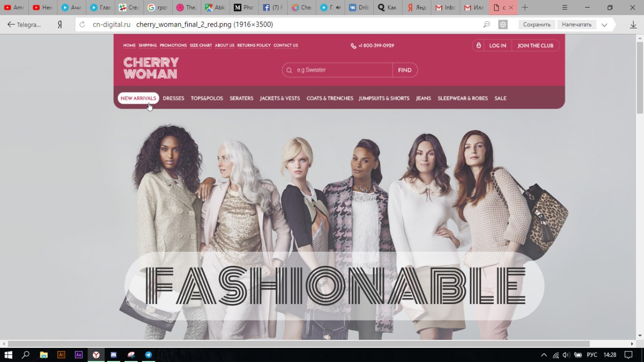This screenshot has width=644, height=362.
Task: Switch to the VK 'Drib' tab
Action: click(360, 8)
